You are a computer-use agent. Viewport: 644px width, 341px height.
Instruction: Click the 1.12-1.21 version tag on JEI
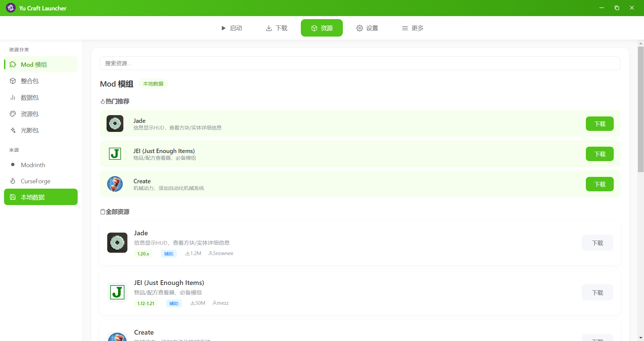146,303
